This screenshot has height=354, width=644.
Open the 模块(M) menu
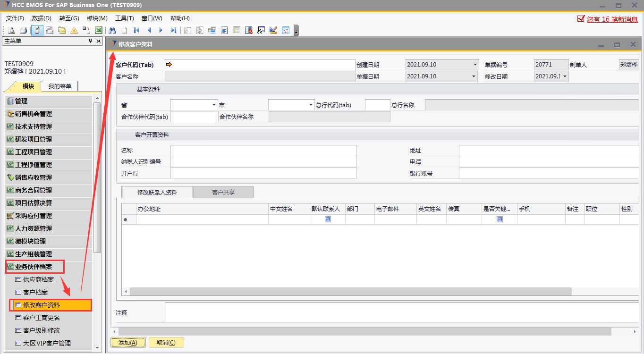[x=97, y=18]
